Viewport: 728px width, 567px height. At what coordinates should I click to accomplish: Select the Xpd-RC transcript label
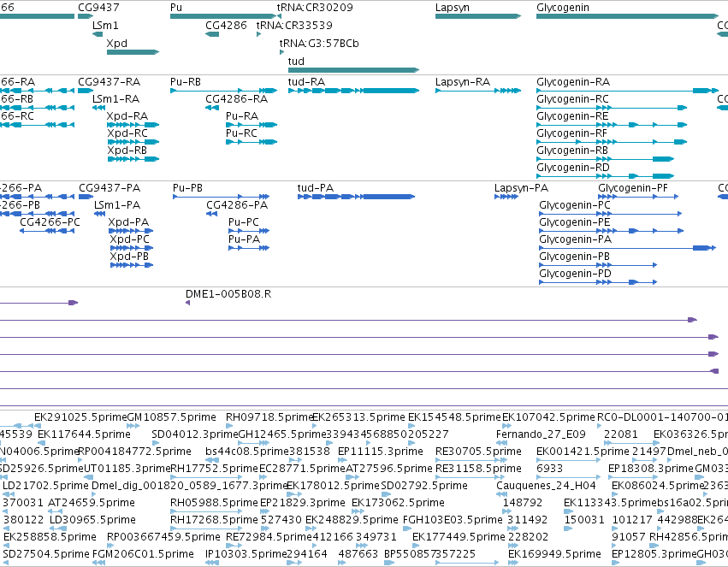127,133
